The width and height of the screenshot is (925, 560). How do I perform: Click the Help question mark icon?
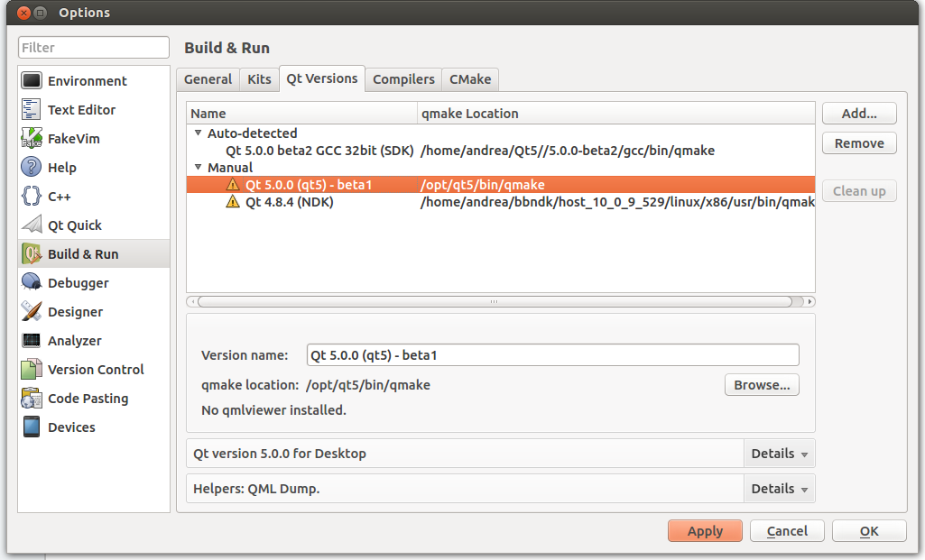coord(32,167)
